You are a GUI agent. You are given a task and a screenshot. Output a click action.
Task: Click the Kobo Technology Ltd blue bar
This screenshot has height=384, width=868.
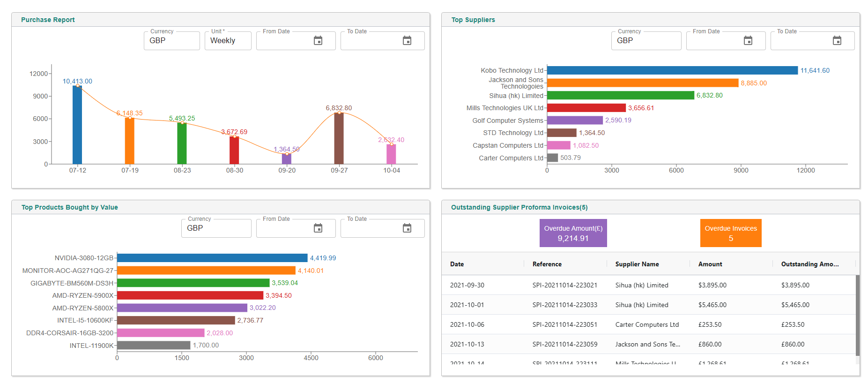point(672,70)
